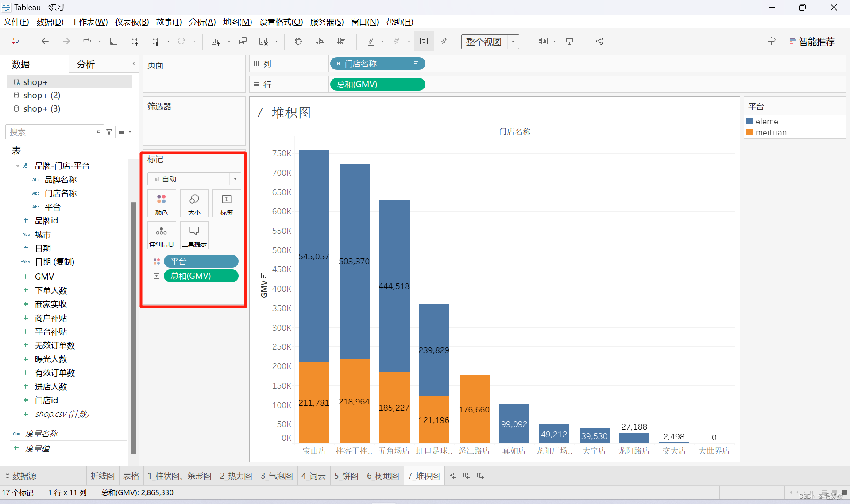Viewport: 850px width, 504px height.
Task: Click the new worksheet icon
Action: [x=216, y=41]
